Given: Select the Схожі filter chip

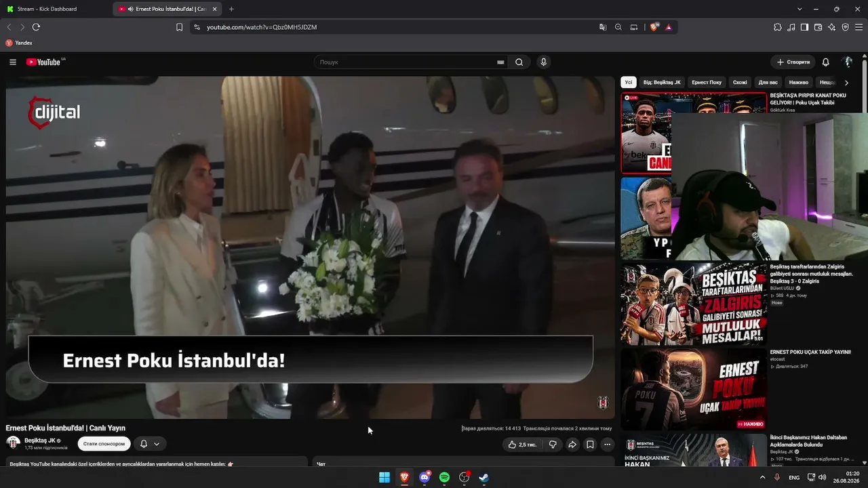Looking at the screenshot, I should [x=740, y=82].
